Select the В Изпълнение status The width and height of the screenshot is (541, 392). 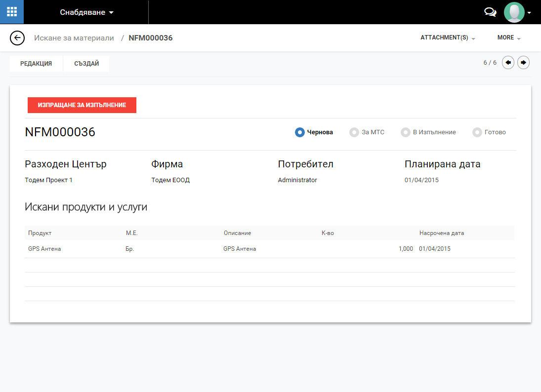(428, 132)
